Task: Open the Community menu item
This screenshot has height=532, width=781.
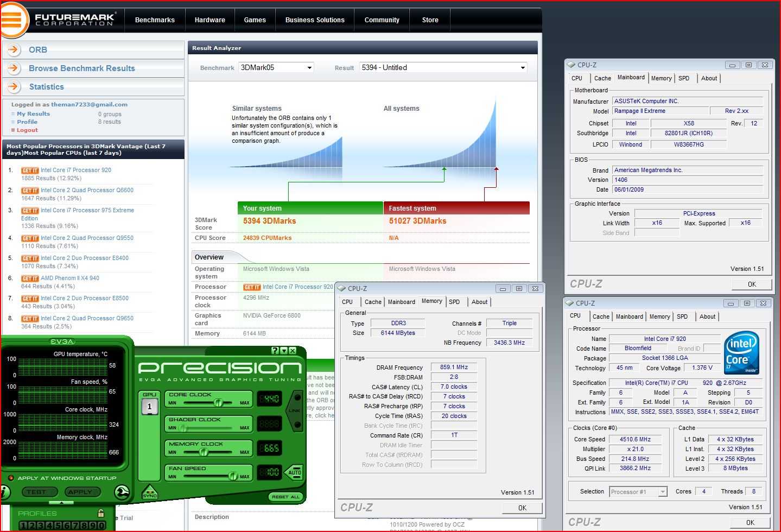Action: [x=382, y=20]
